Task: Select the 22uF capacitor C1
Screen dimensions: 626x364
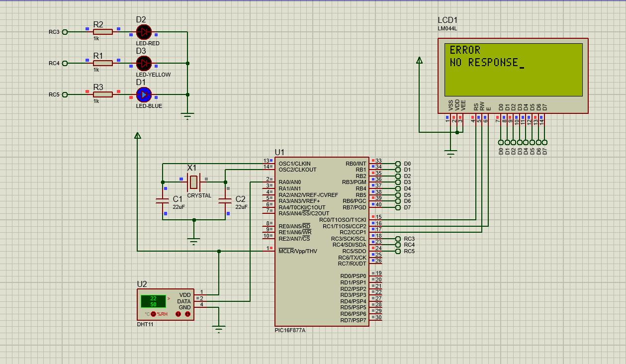Action: (x=163, y=200)
